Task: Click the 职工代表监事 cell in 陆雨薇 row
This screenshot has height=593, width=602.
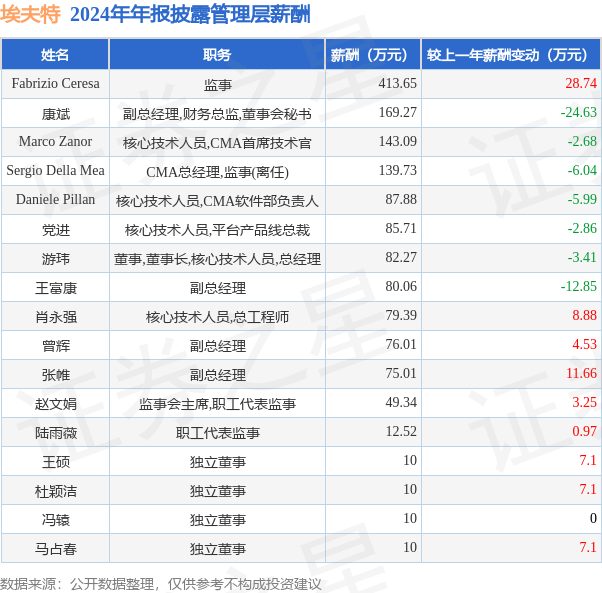Action: tap(217, 433)
